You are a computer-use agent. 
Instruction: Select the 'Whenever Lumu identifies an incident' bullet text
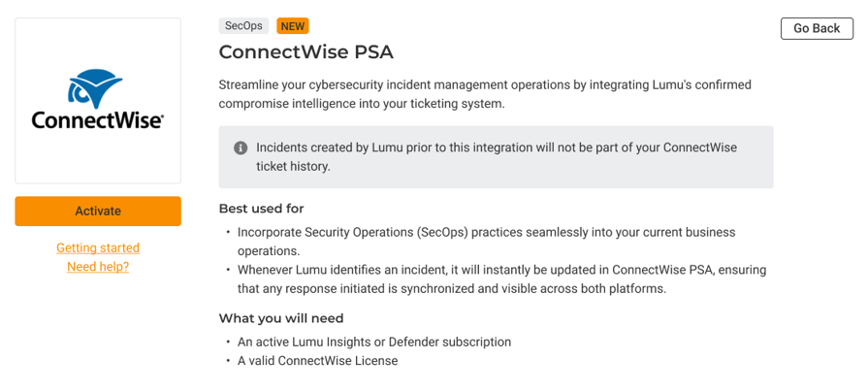(x=501, y=279)
